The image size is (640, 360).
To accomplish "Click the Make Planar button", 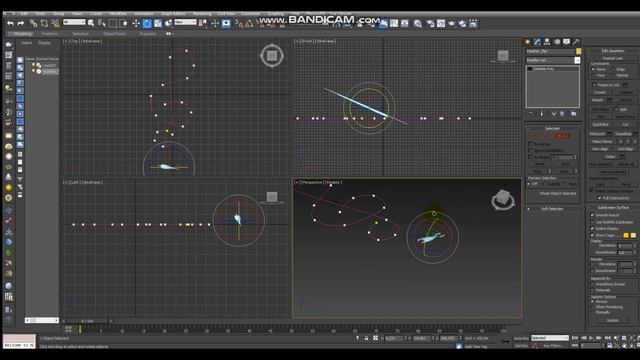I will (x=602, y=142).
